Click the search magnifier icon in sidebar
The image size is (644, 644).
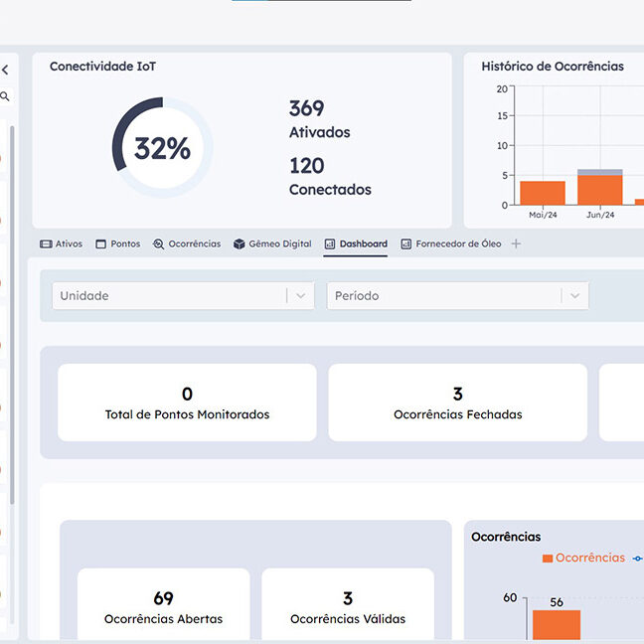(5, 96)
